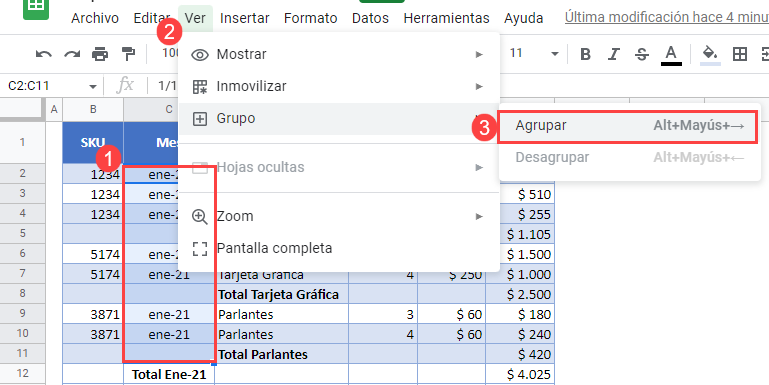Click the Print icon

(100, 54)
